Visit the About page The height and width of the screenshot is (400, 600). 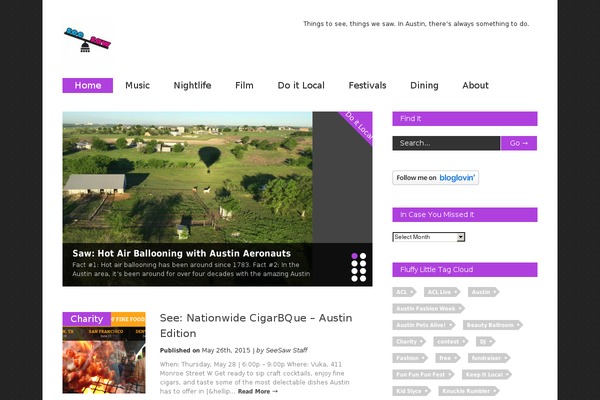[475, 85]
